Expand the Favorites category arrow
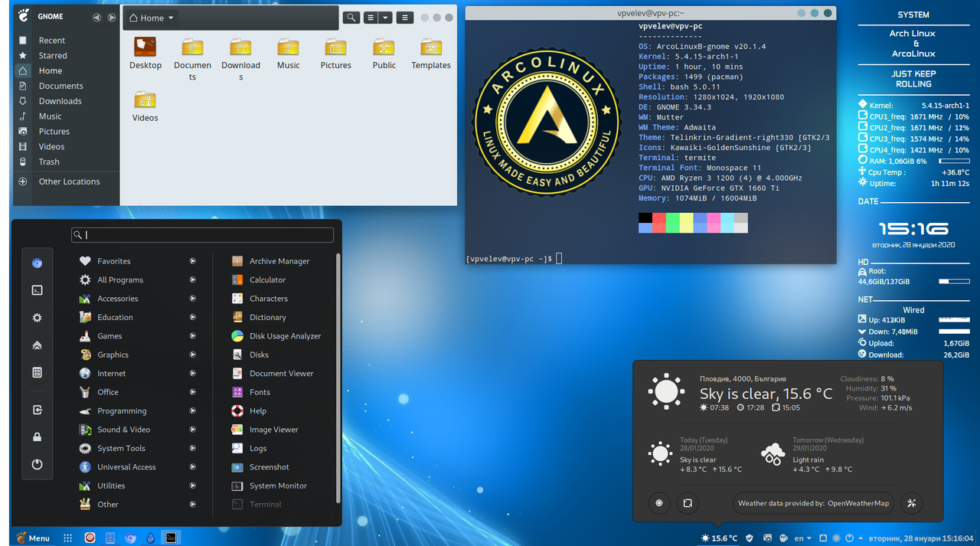The image size is (980, 546). click(193, 261)
